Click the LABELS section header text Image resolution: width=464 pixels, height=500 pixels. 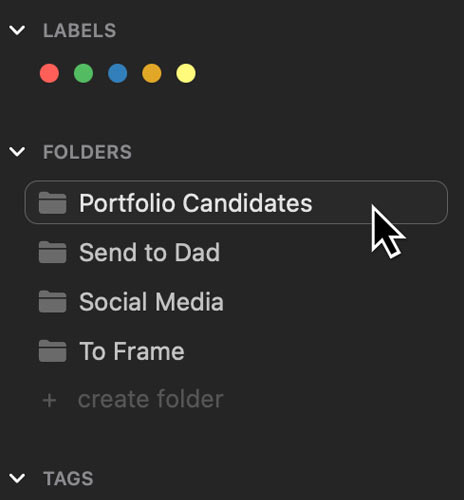[79, 31]
